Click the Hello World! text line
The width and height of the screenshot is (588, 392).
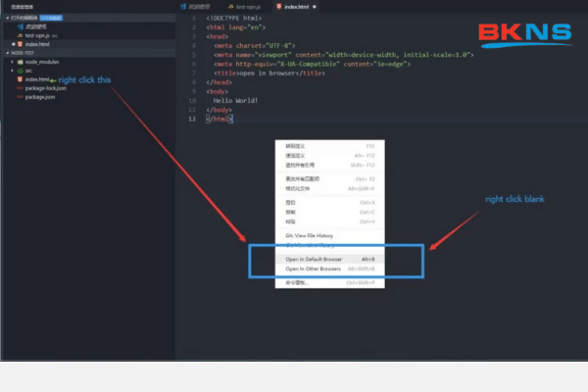[235, 101]
